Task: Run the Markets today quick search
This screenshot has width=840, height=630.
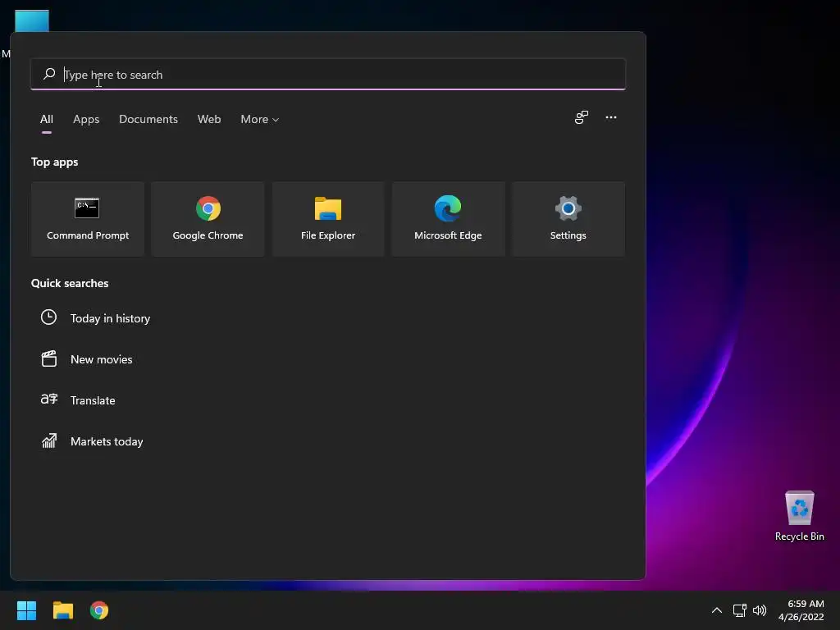Action: [107, 441]
